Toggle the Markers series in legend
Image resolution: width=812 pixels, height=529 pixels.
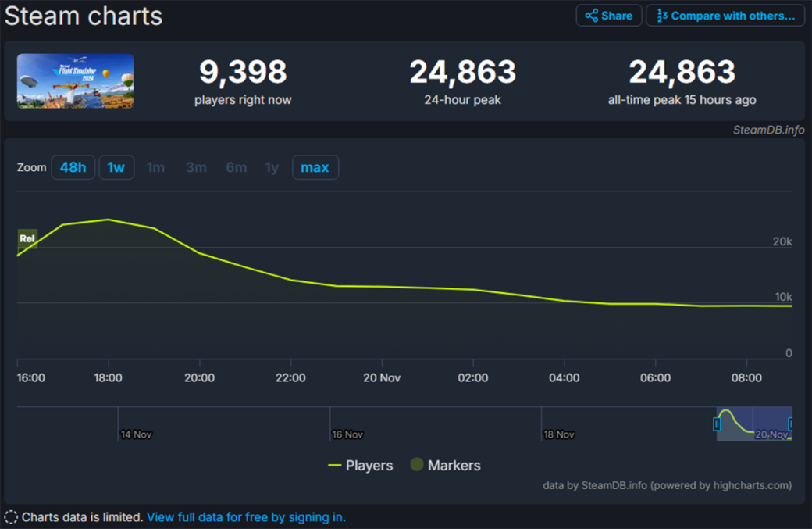(445, 465)
